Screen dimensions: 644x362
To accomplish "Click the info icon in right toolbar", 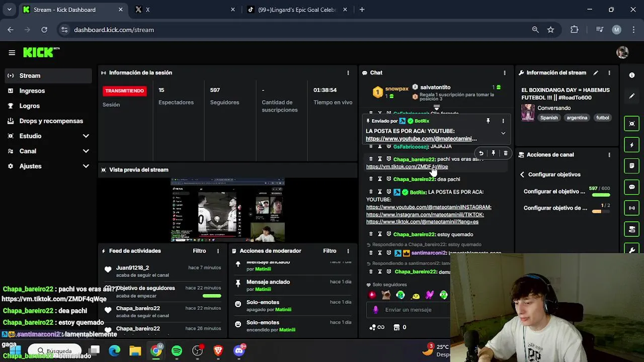I will 632,75.
